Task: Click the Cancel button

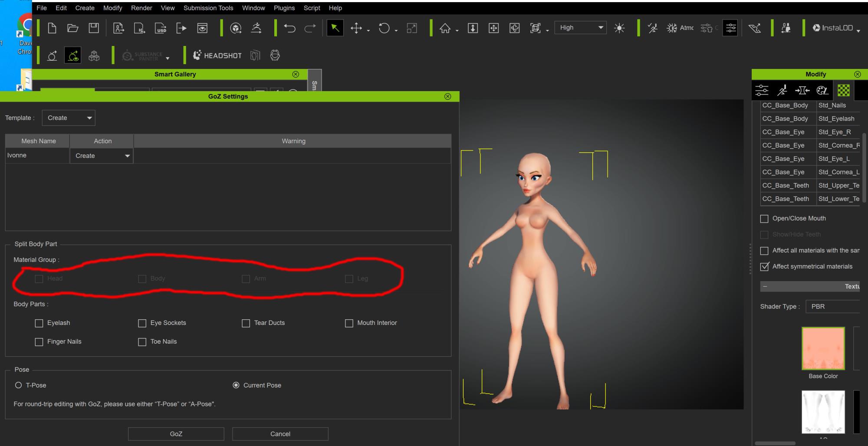Action: pos(280,434)
